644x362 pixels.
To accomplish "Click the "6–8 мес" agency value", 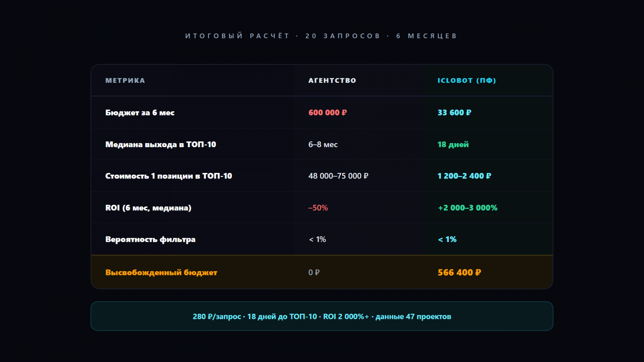I will pos(323,144).
